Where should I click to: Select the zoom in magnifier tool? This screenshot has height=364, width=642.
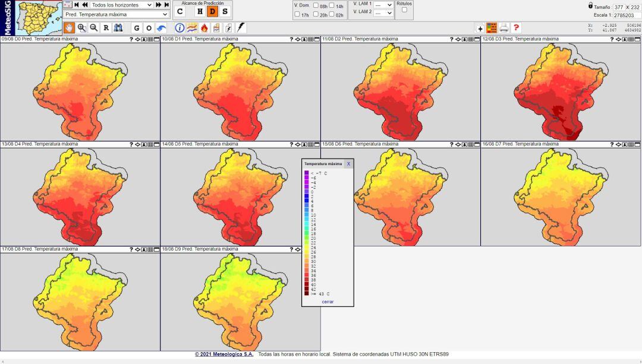tap(82, 27)
